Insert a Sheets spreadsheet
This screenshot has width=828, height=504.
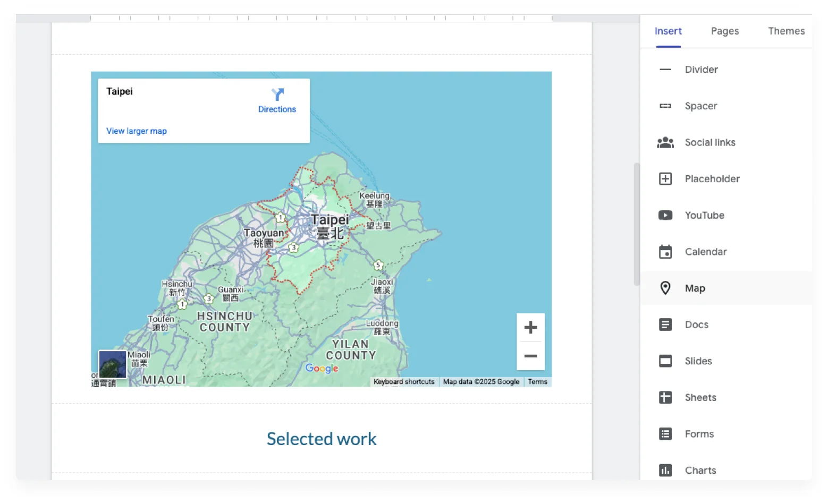(726, 397)
